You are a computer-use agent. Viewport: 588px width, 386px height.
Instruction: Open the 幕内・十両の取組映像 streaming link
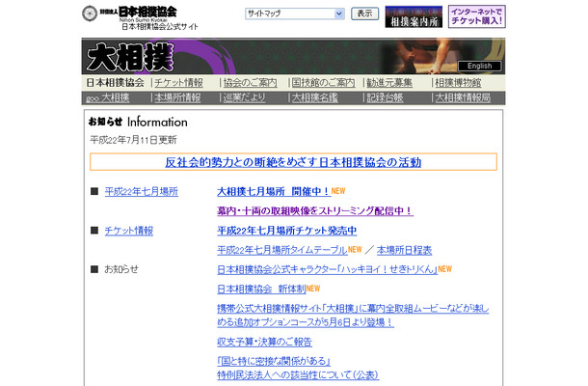pos(315,211)
